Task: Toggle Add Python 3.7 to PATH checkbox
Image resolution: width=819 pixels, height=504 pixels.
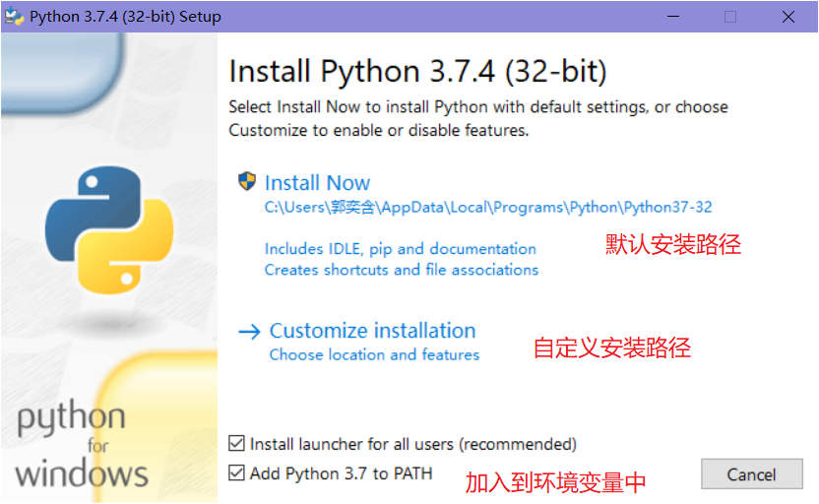Action: coord(236,472)
